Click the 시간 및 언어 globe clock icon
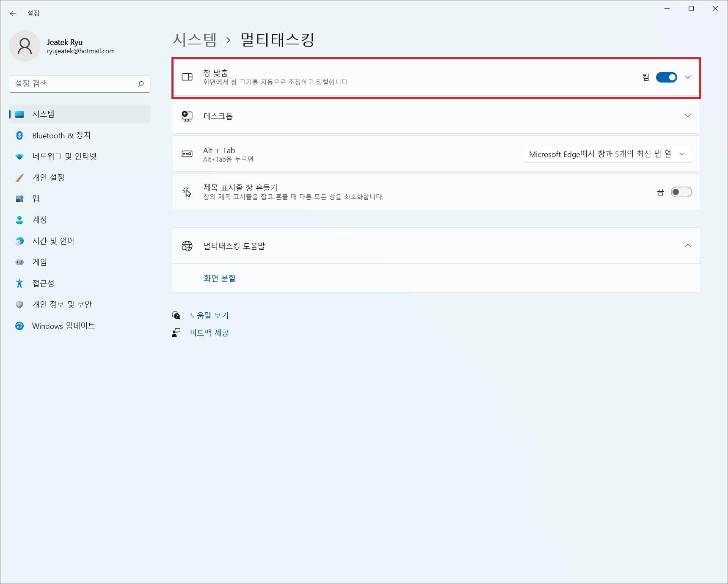The image size is (728, 584). [19, 241]
